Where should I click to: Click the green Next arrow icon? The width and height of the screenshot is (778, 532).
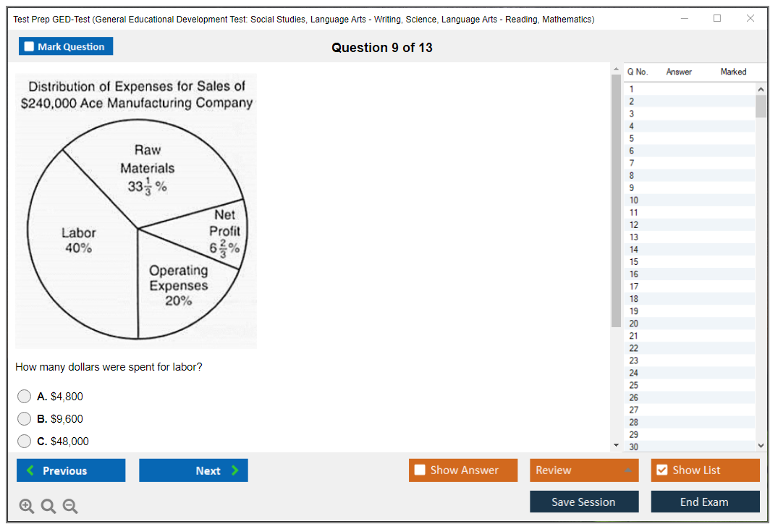(235, 470)
